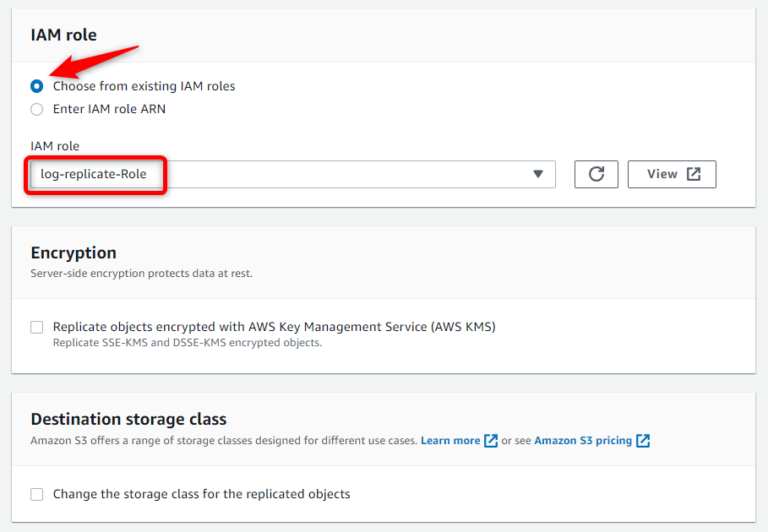Check Change the storage class for replicated objects
Screen dimensions: 768x532
(36, 494)
